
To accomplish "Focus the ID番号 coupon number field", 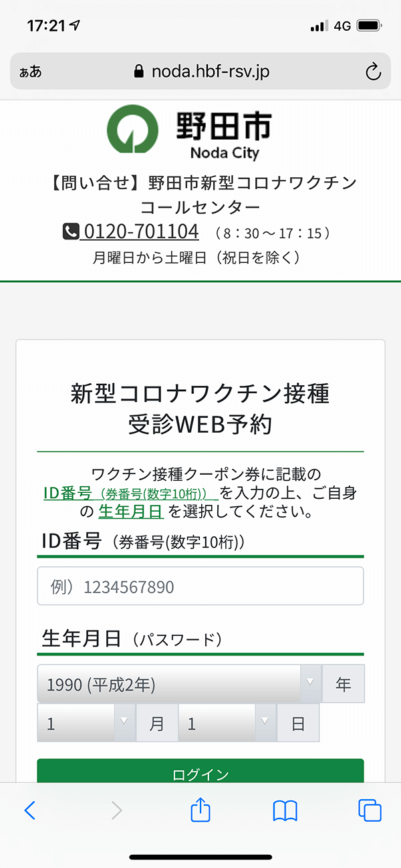I will point(200,586).
